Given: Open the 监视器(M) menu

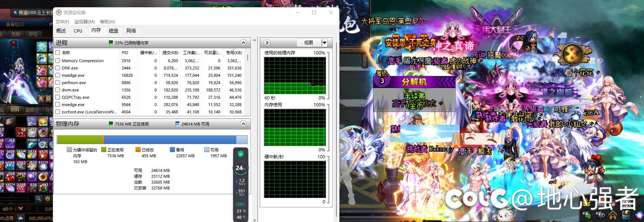Looking at the screenshot, I should pos(84,22).
